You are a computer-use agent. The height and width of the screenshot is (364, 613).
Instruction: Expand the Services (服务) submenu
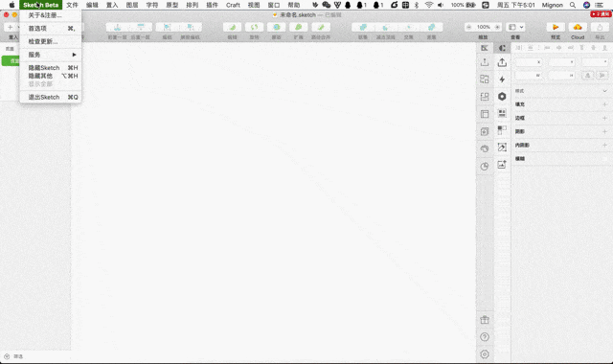[51, 55]
